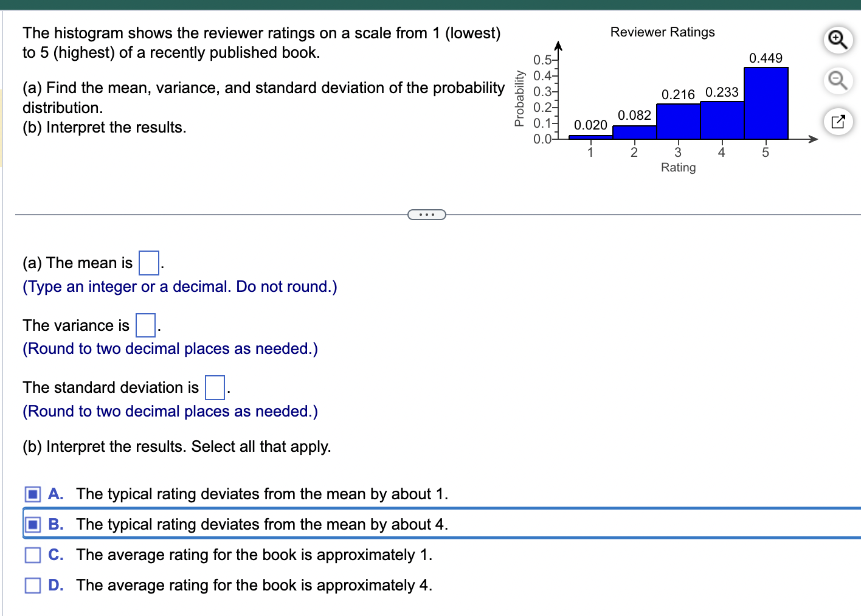Zoom into the question figure using magnifier icon
Image resolution: width=861 pixels, height=616 pixels.
837,40
